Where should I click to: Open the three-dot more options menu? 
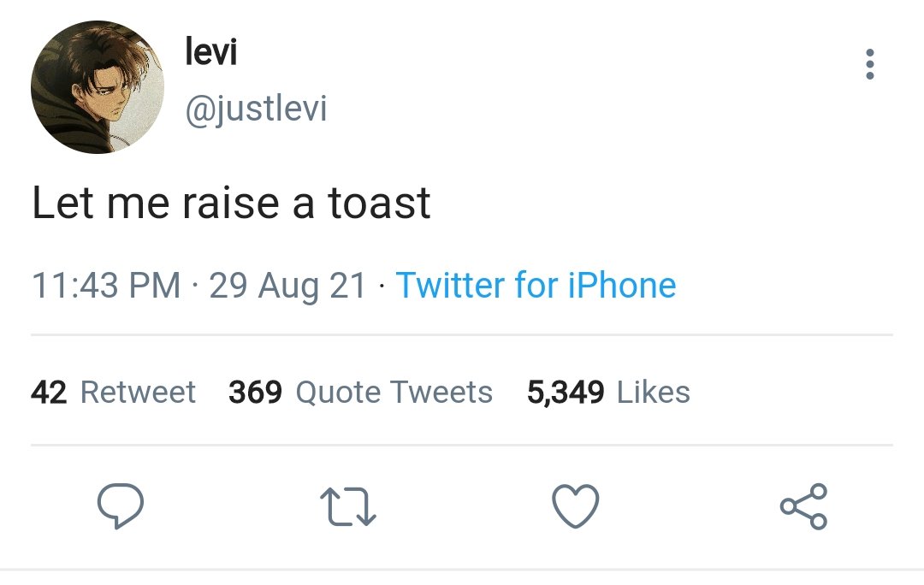coord(870,64)
